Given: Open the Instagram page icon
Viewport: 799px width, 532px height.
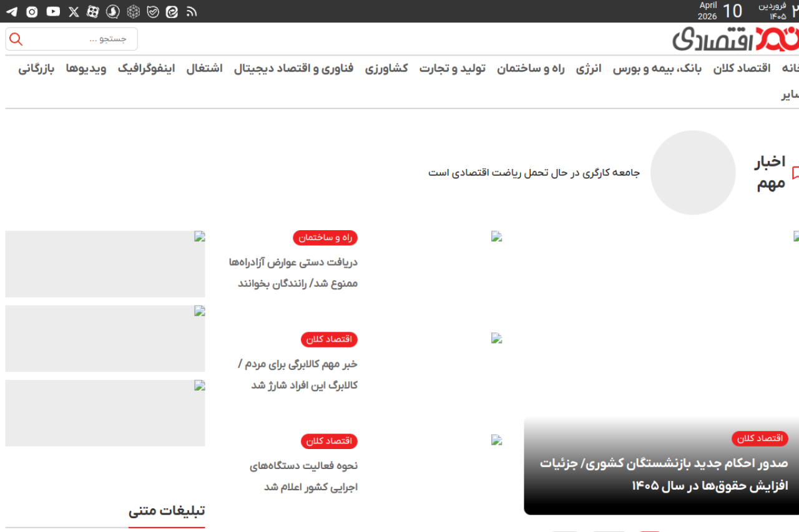Looking at the screenshot, I should click(x=32, y=11).
